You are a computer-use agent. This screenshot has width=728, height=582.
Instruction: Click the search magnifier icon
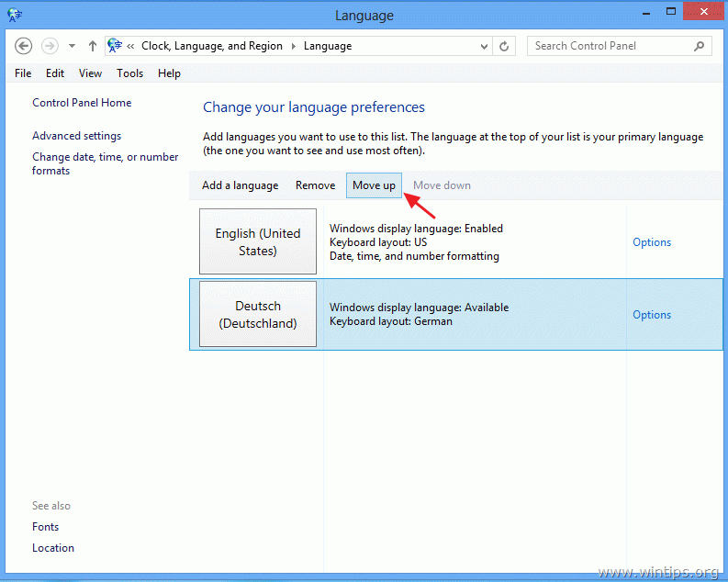click(x=700, y=46)
